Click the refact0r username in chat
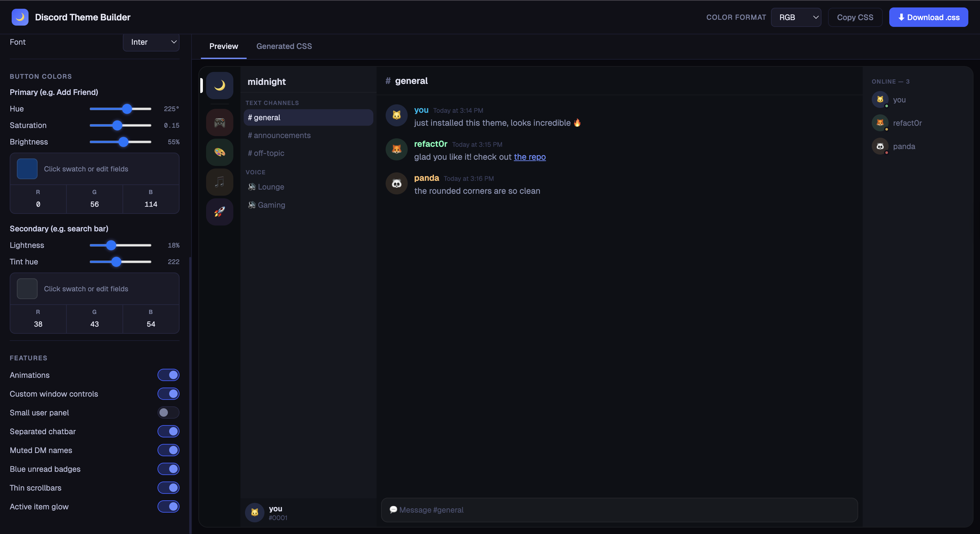This screenshot has height=534, width=980. [431, 144]
